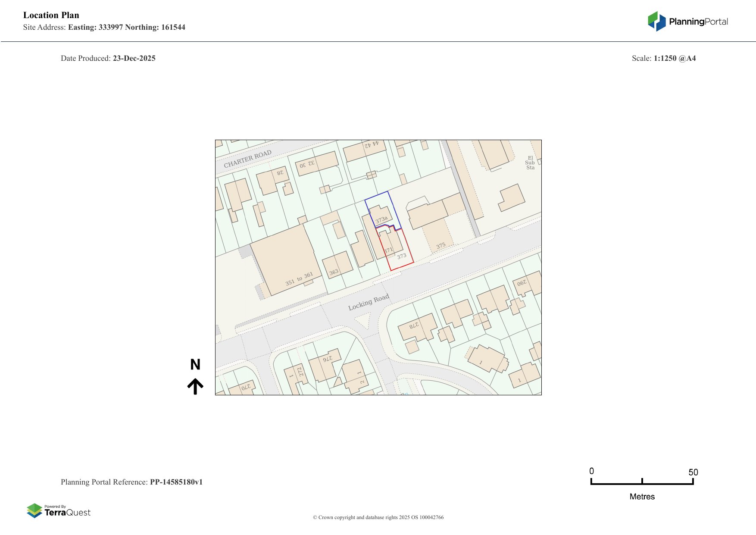Click the scale bar's 50 marker

693,472
